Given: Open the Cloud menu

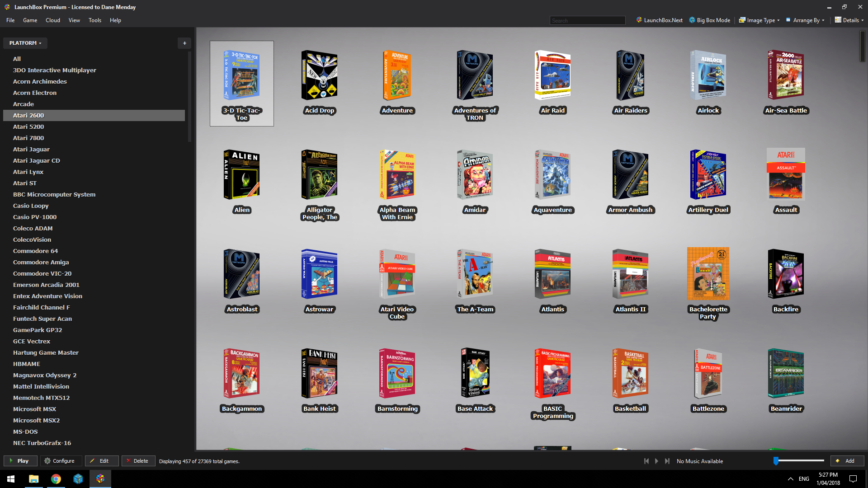Looking at the screenshot, I should (x=53, y=20).
